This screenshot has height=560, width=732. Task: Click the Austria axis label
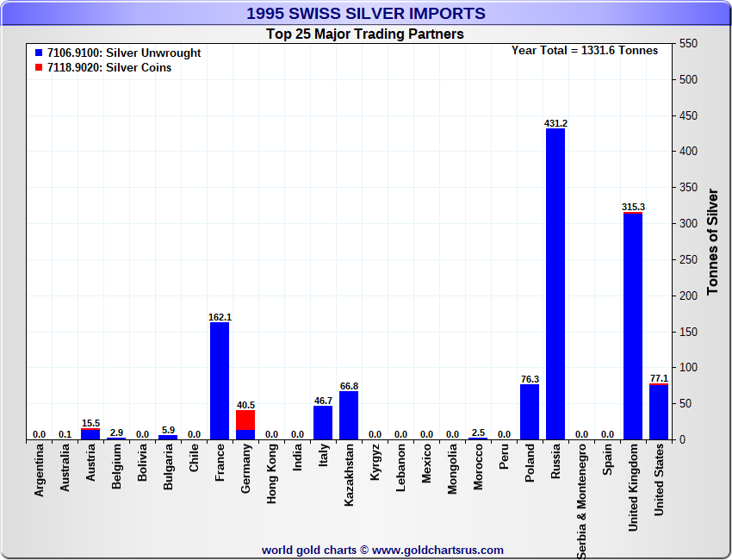(90, 463)
